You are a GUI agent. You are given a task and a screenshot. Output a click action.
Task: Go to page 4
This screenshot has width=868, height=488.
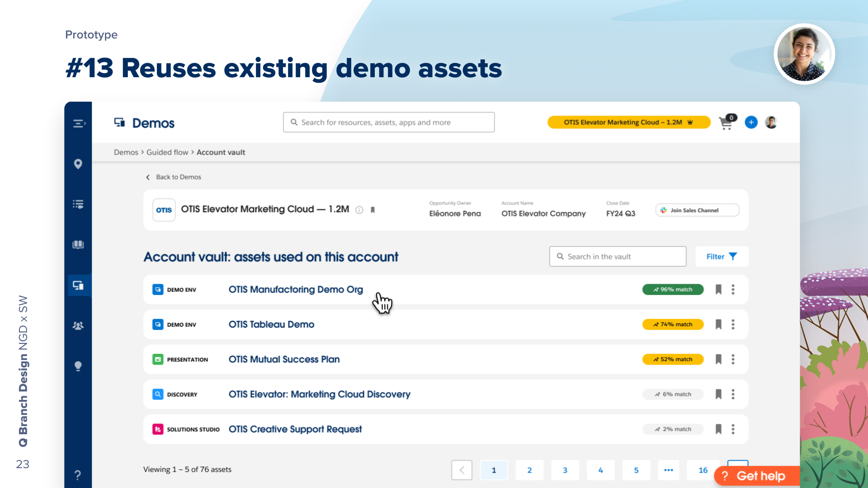coord(601,470)
